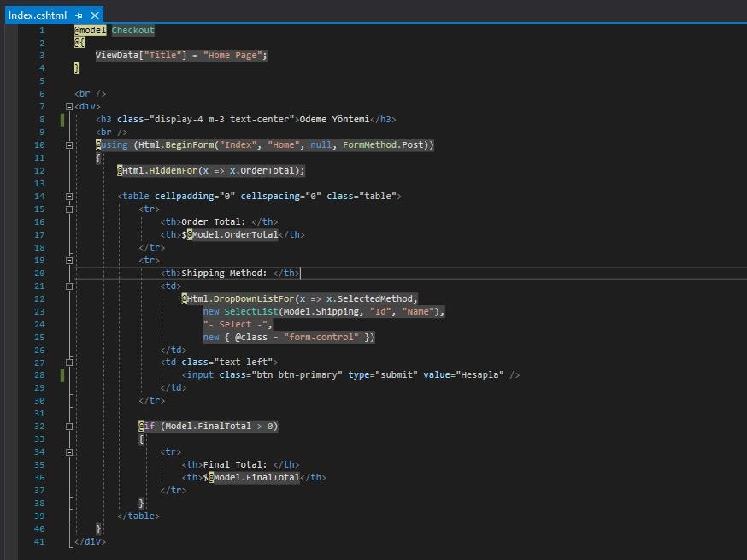The image size is (747, 560).
Task: Click the Checkout model type name
Action: [x=133, y=30]
